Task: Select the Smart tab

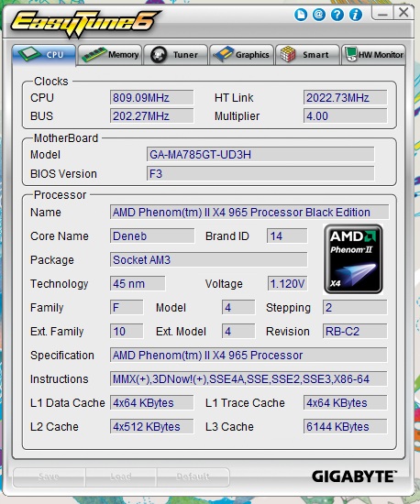Action: (x=307, y=55)
